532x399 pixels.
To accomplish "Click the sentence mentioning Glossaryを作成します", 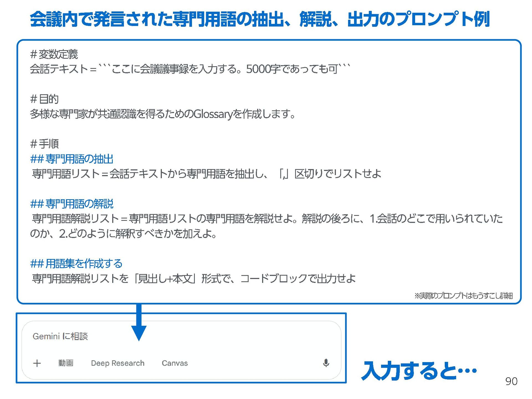I will click(163, 114).
